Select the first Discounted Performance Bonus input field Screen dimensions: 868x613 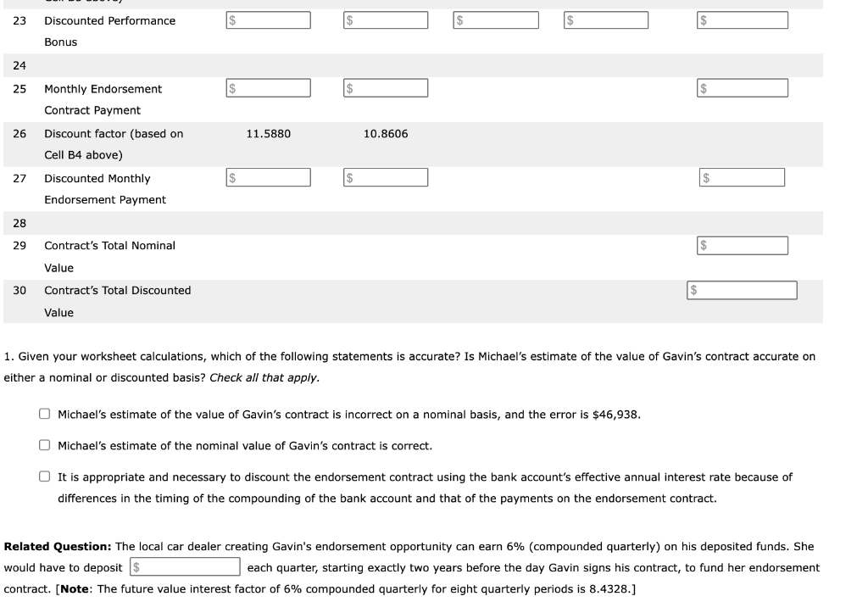[268, 19]
